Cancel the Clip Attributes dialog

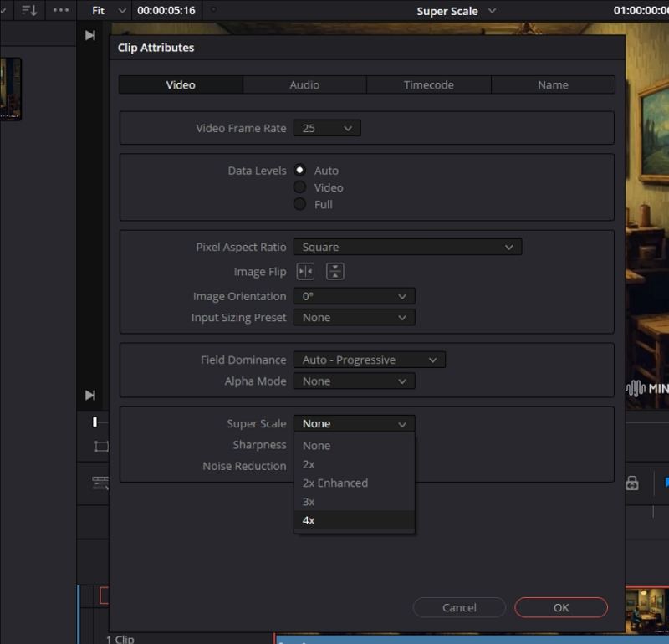[x=459, y=607]
